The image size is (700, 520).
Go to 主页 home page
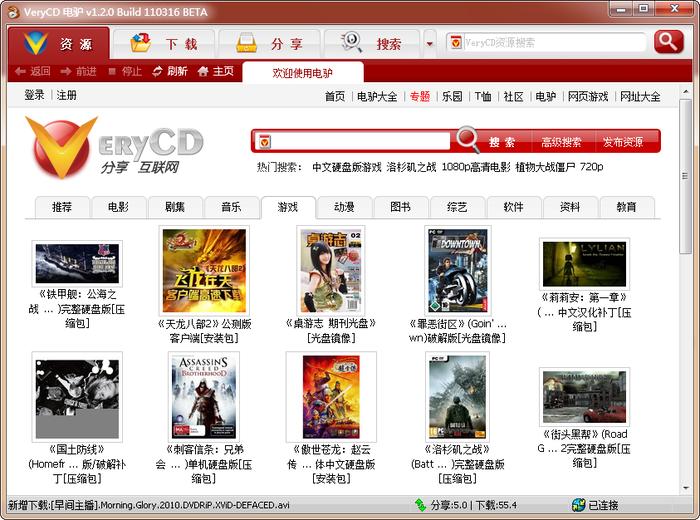pos(216,71)
